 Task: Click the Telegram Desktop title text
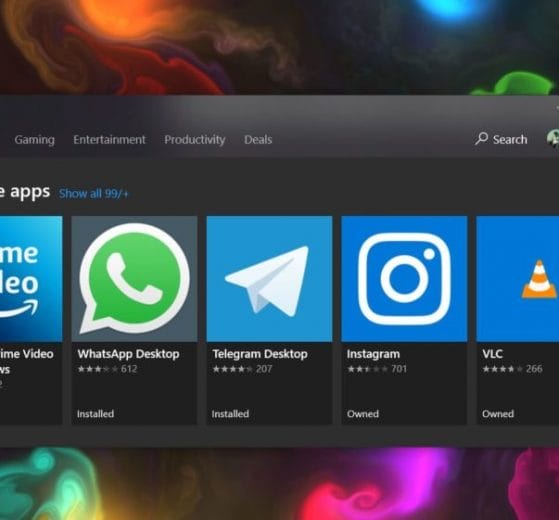point(260,354)
